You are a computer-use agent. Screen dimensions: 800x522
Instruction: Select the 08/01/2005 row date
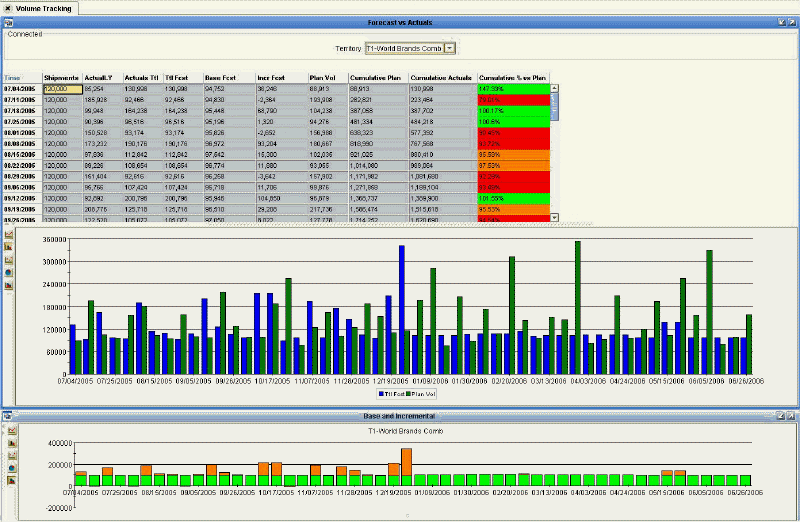(x=20, y=133)
